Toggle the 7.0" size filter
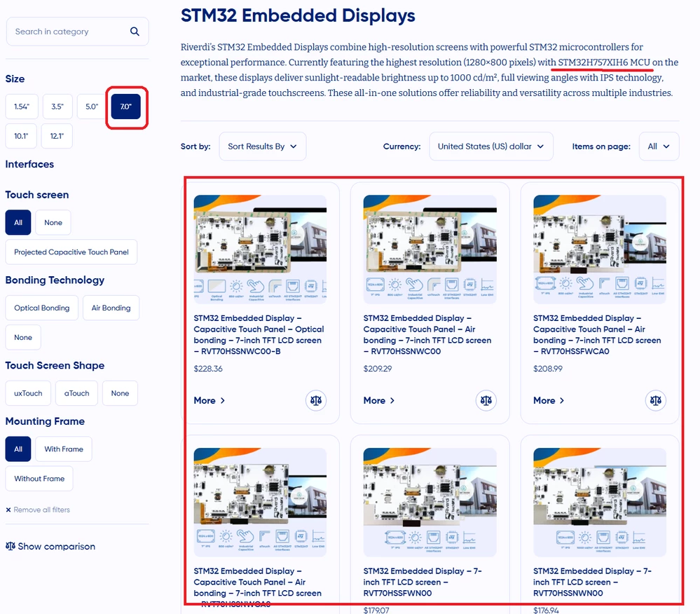Screen dimensions: 700x614 point(126,107)
